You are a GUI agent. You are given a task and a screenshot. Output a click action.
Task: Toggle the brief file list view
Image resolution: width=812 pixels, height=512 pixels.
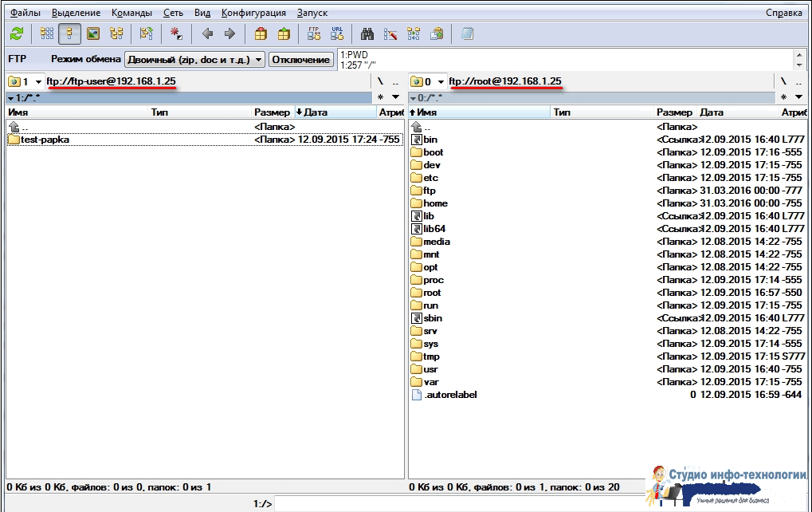point(47,33)
